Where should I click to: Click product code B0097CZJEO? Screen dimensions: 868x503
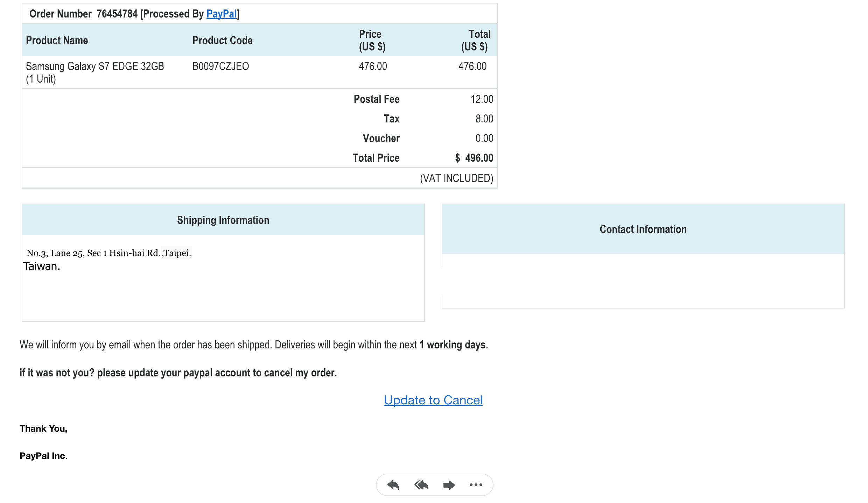221,66
